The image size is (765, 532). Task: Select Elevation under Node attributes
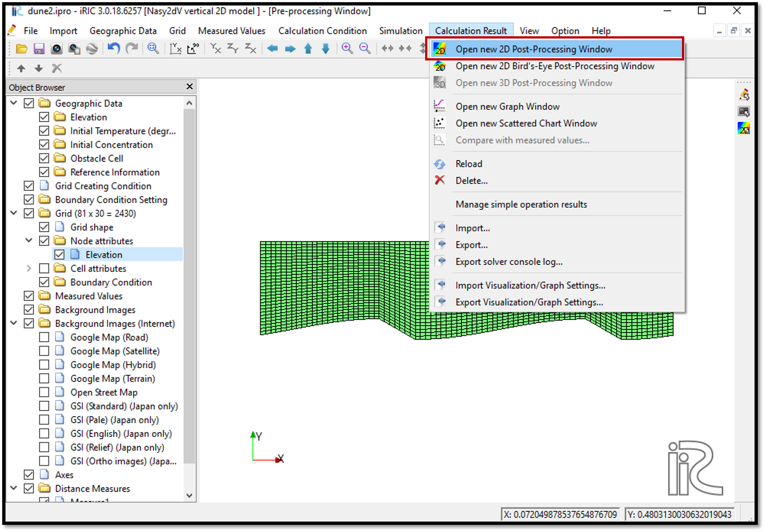tap(104, 254)
